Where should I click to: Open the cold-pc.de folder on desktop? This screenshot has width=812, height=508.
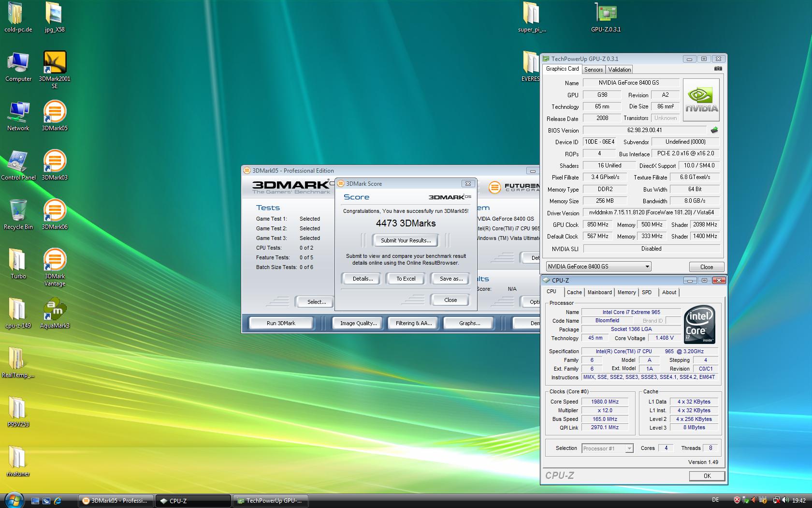coord(17,17)
